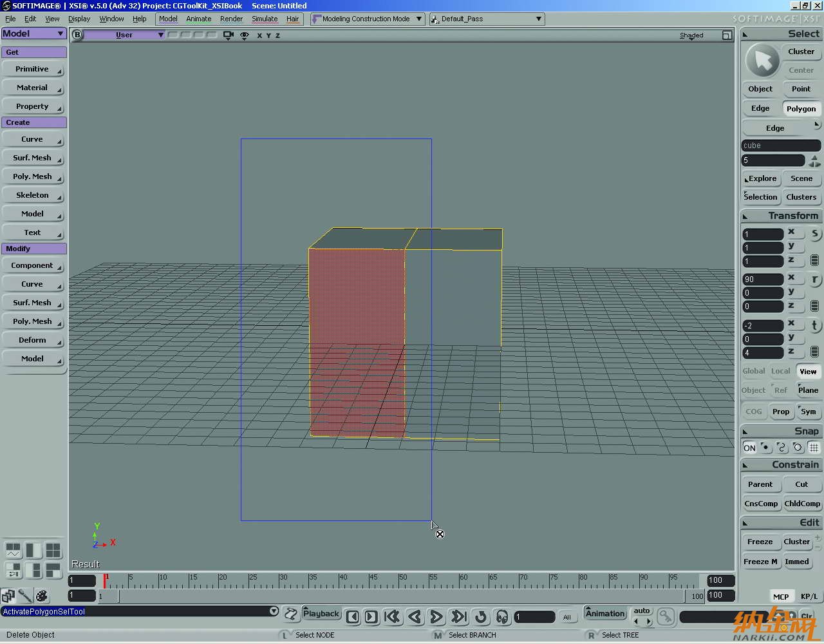Screen dimensions: 824x644
Task: Click the Scale (S) transform tool icon
Action: (x=814, y=234)
